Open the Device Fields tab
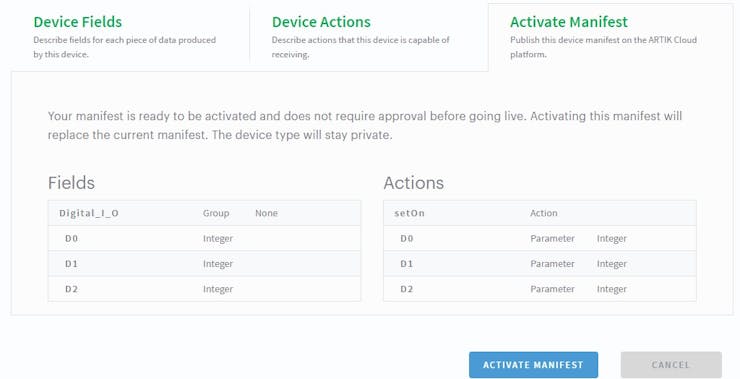This screenshot has width=740, height=379. point(130,37)
